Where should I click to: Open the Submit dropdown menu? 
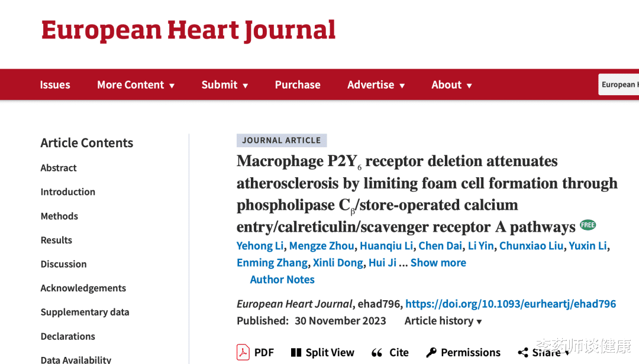pyautogui.click(x=224, y=84)
